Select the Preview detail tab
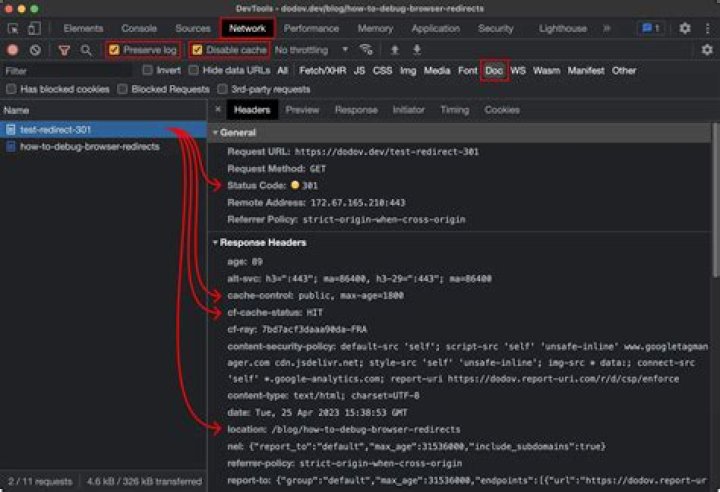The width and height of the screenshot is (720, 492). tap(302, 110)
